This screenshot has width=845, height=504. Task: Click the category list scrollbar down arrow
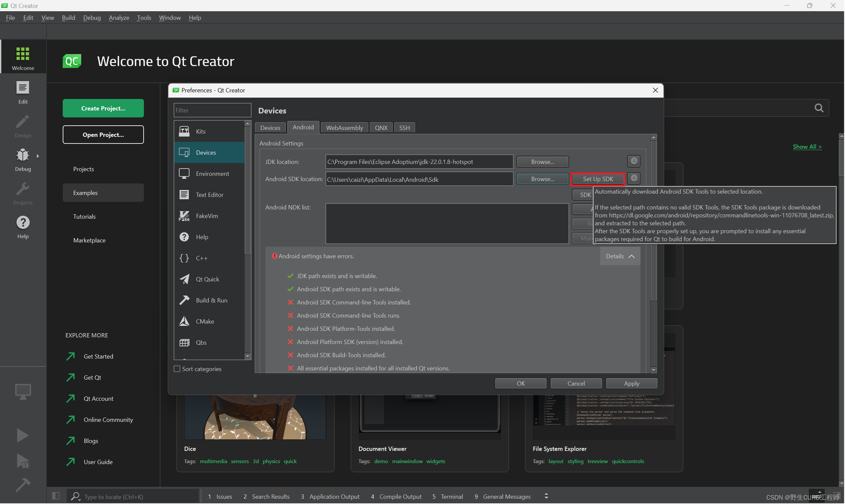(248, 357)
